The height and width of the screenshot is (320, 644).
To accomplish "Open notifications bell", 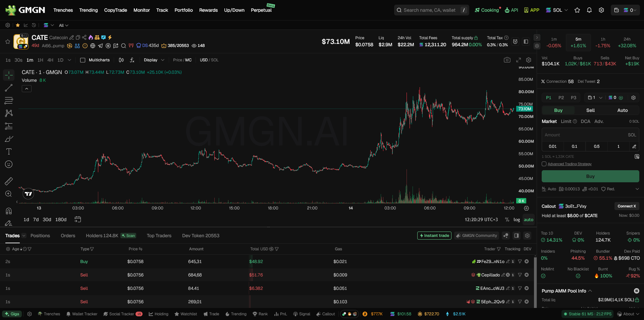I will coord(589,10).
